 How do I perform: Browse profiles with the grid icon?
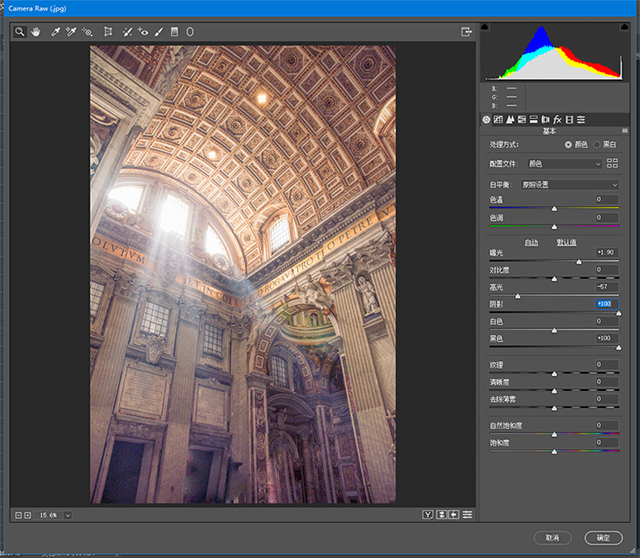click(x=612, y=163)
